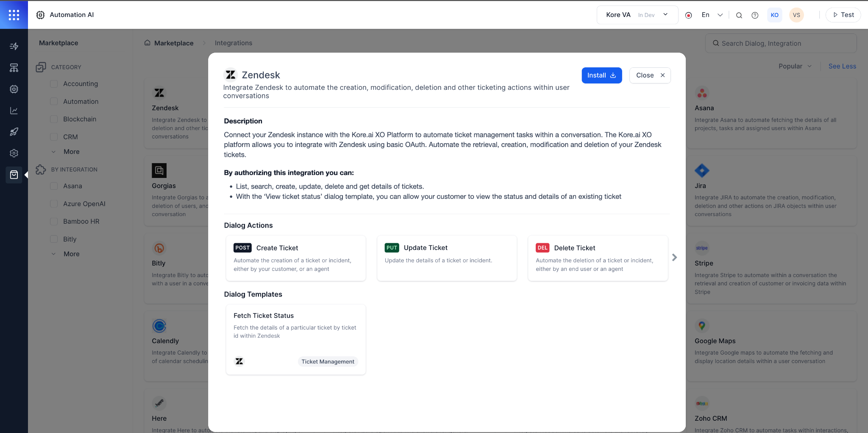This screenshot has height=433, width=868.
Task: Click the Automation AI bot icon
Action: [x=41, y=14]
